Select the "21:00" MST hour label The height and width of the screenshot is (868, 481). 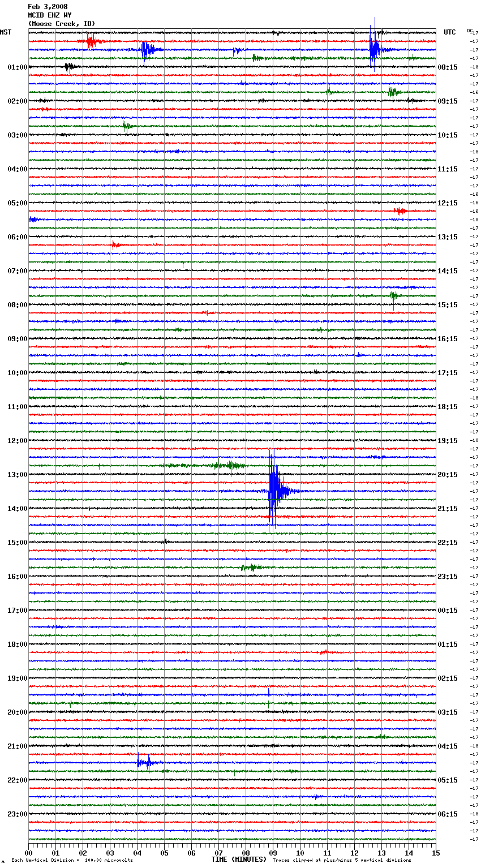pos(18,746)
